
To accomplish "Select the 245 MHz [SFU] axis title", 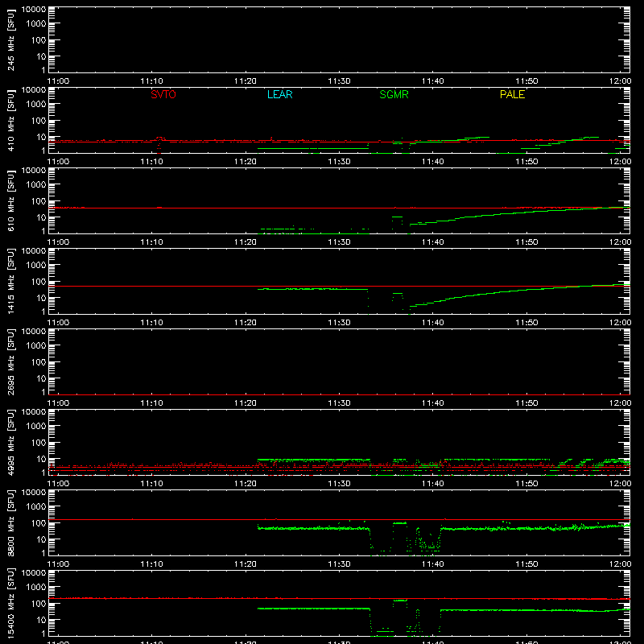I will point(10,40).
